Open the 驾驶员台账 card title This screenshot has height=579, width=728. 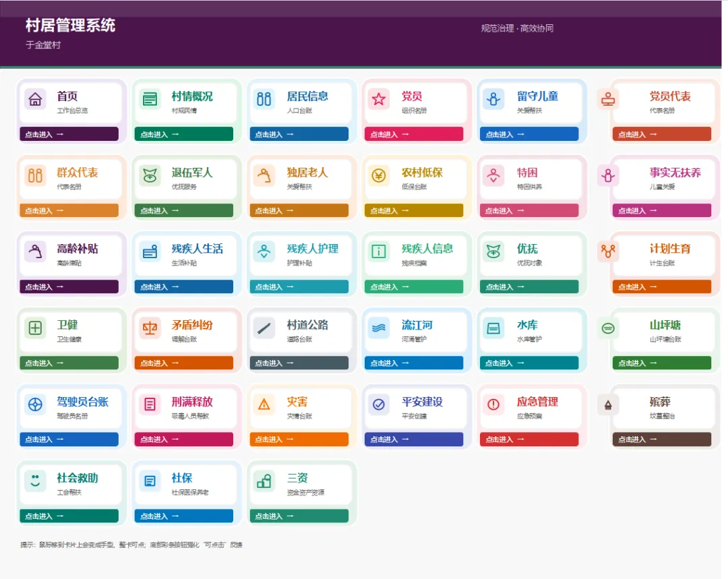[x=83, y=402]
